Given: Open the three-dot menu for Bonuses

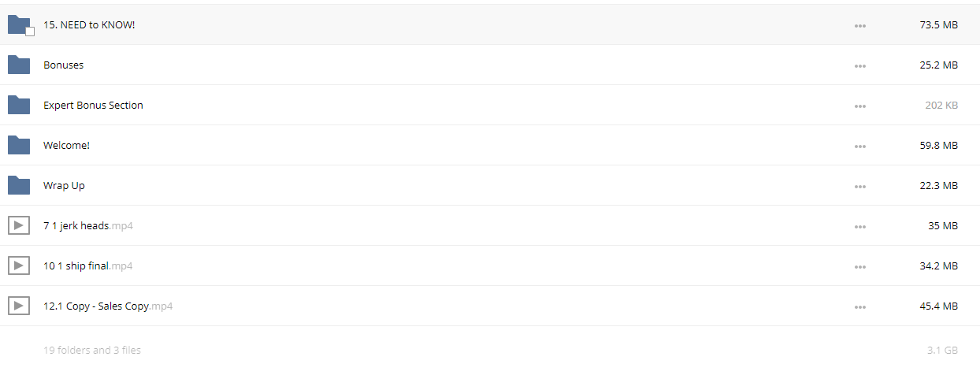Looking at the screenshot, I should click(859, 66).
